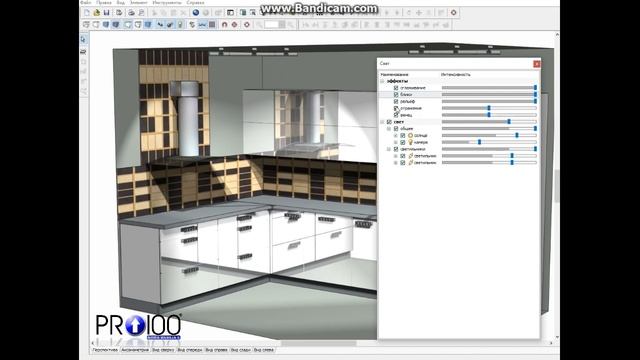Toggle the отражение effect checkbox
The image size is (640, 360).
pyautogui.click(x=396, y=108)
